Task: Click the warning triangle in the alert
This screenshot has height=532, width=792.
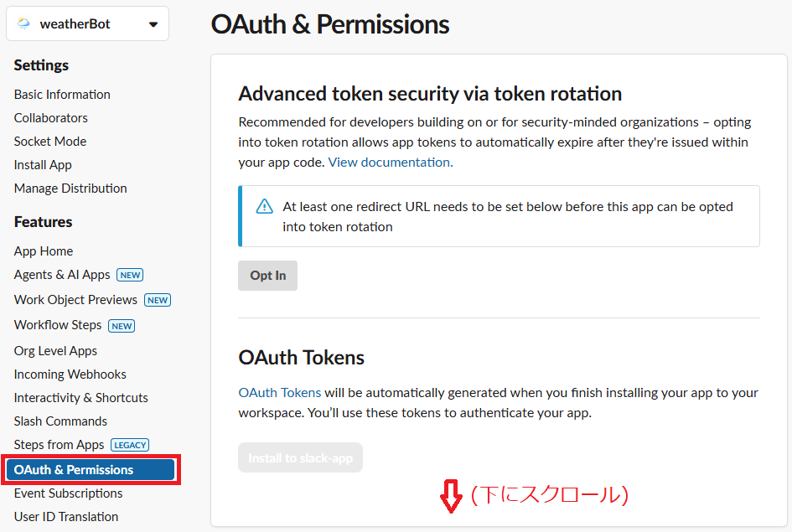Action: [265, 206]
